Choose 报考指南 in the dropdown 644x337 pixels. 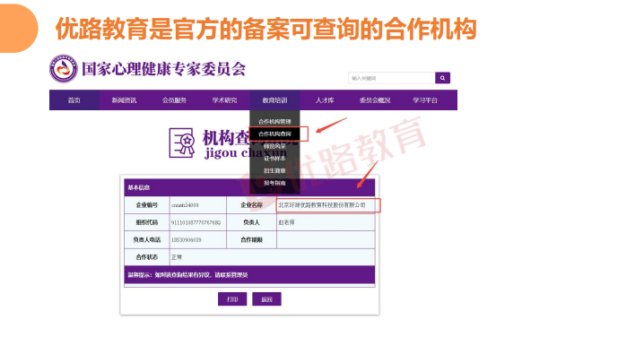274,183
